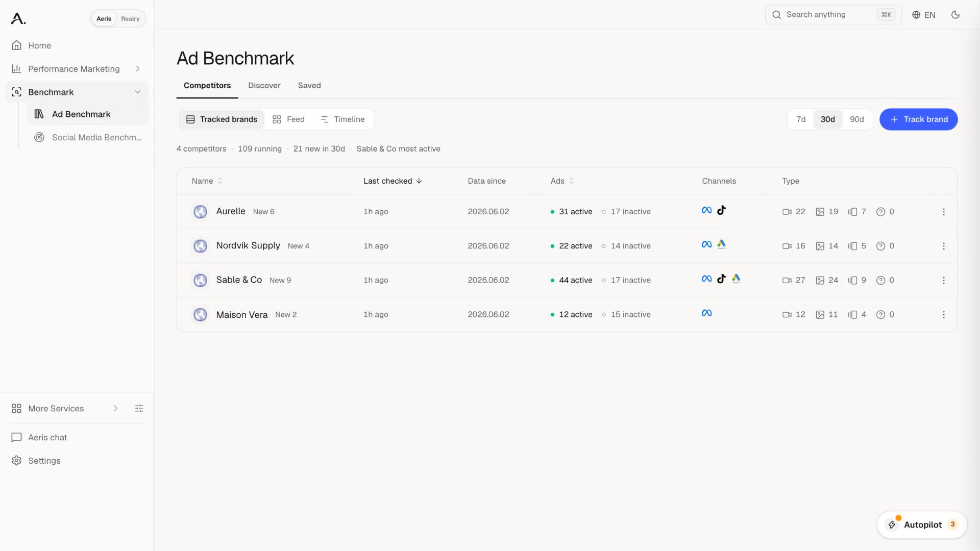Viewport: 980px width, 551px height.
Task: Expand Performance Marketing chevron
Action: pos(138,69)
